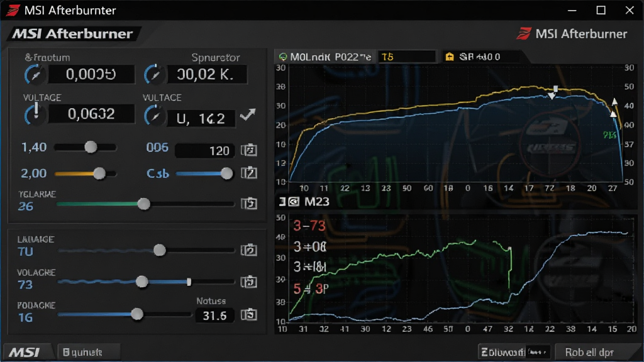Screen dimensions: 644x362
Task: Click the gauge dial beside 0,0632 voltage
Action: click(x=35, y=114)
